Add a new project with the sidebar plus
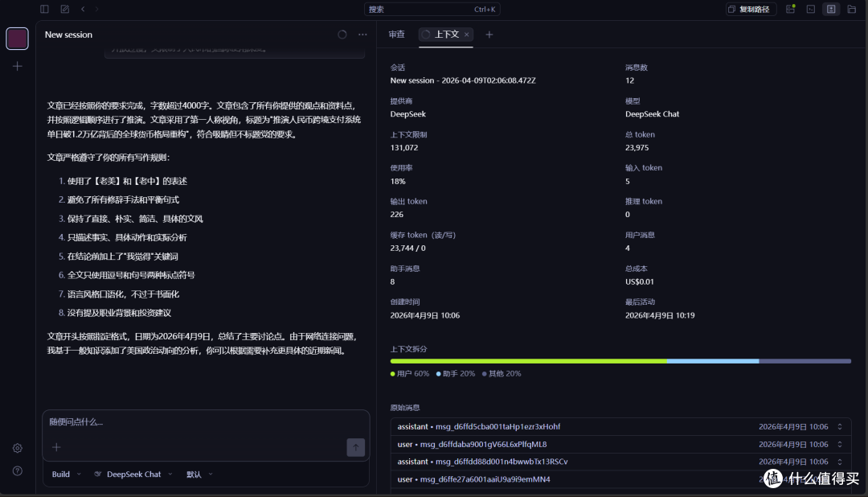Viewport: 868px width, 497px height. point(17,67)
